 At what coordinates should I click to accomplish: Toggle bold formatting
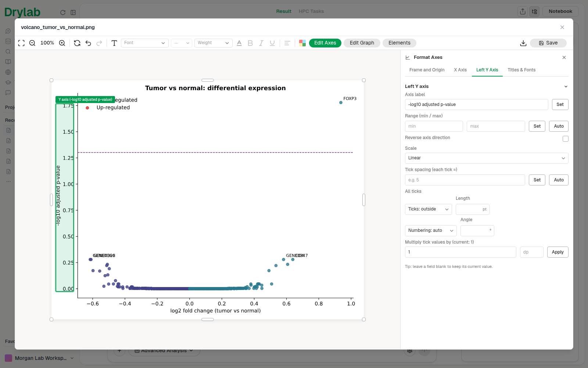(x=250, y=43)
